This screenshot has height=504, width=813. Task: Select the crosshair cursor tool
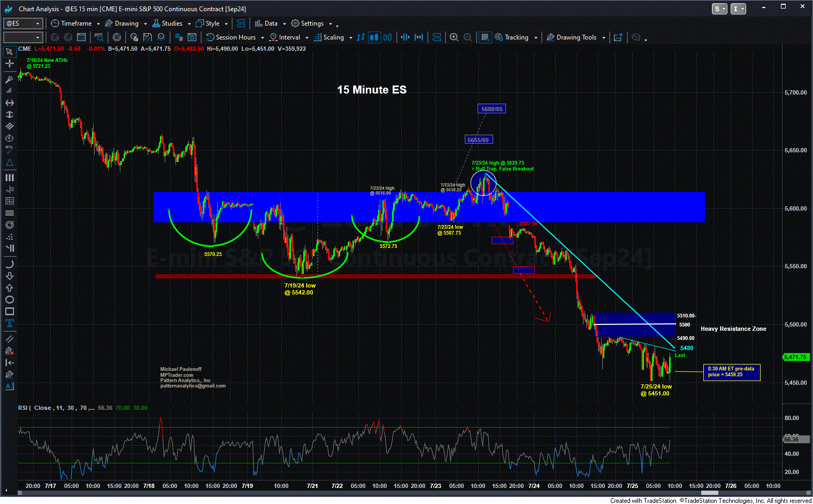9,64
